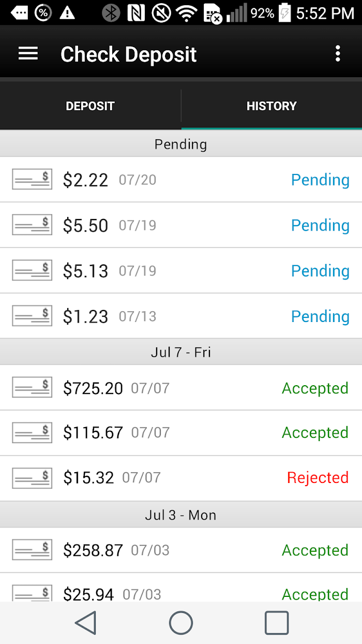Image resolution: width=362 pixels, height=644 pixels.
Task: Tap the recent apps square button
Action: pyautogui.click(x=277, y=623)
